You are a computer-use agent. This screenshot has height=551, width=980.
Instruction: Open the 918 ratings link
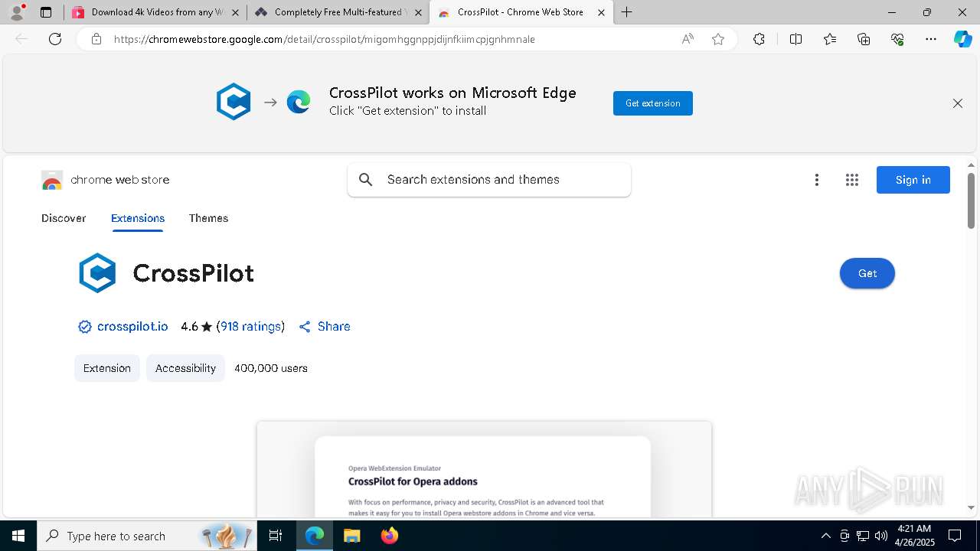(250, 327)
